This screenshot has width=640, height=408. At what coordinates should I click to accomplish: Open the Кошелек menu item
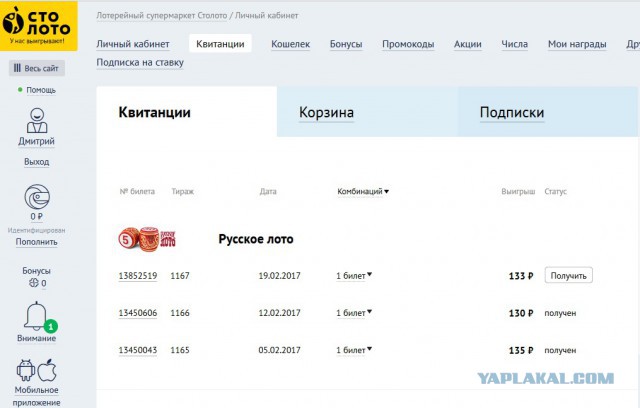pyautogui.click(x=291, y=44)
